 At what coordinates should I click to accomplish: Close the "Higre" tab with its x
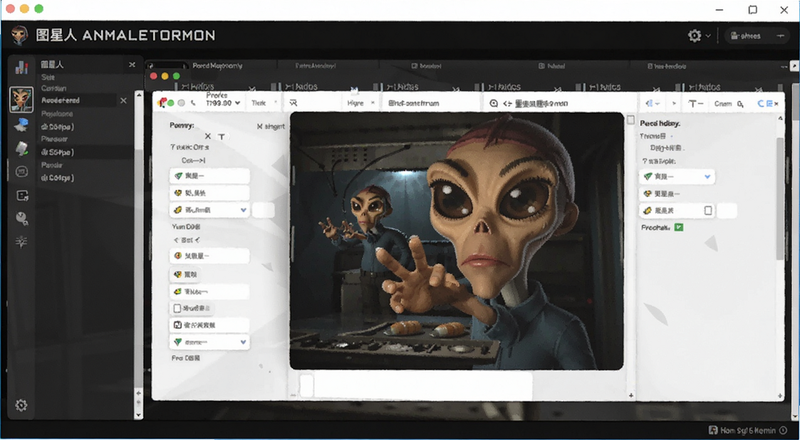[372, 103]
